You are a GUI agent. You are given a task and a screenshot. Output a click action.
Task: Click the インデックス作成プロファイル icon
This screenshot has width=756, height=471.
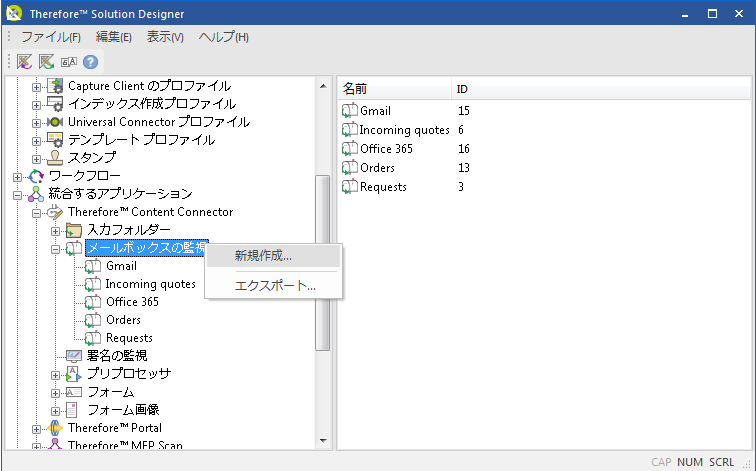pyautogui.click(x=55, y=104)
